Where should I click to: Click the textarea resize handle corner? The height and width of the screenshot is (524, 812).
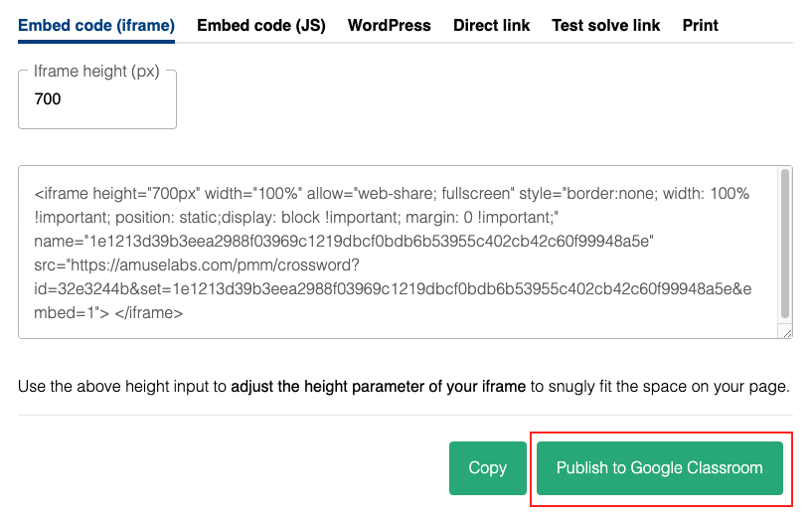[787, 333]
